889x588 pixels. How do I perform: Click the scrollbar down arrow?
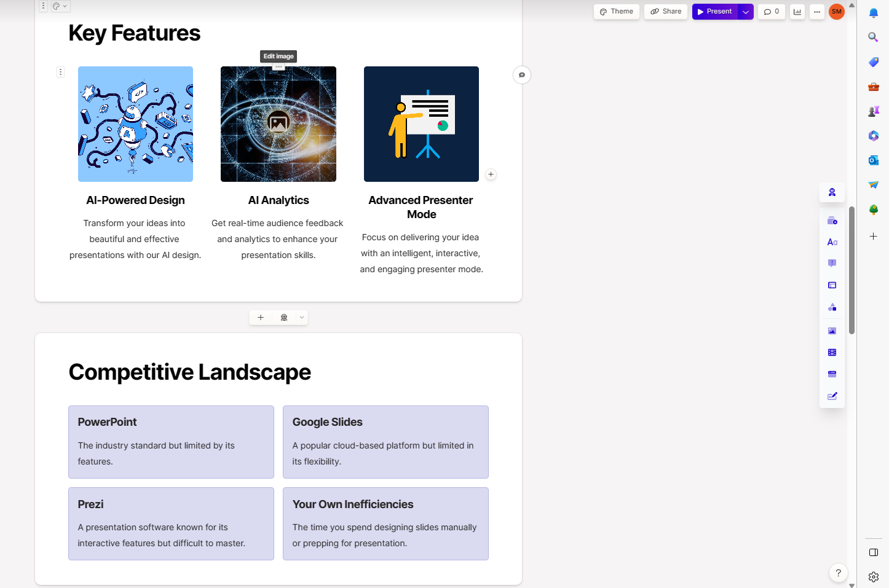pyautogui.click(x=851, y=584)
